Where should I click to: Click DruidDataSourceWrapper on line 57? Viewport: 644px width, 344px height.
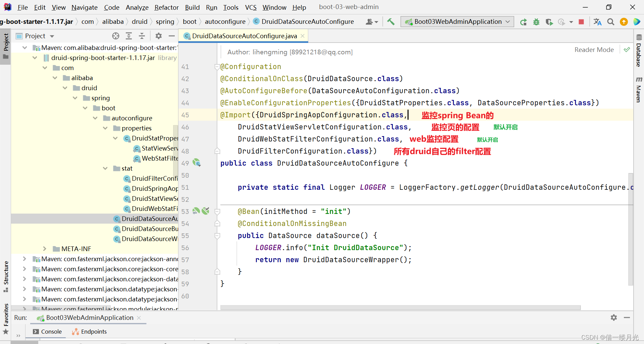click(x=351, y=260)
